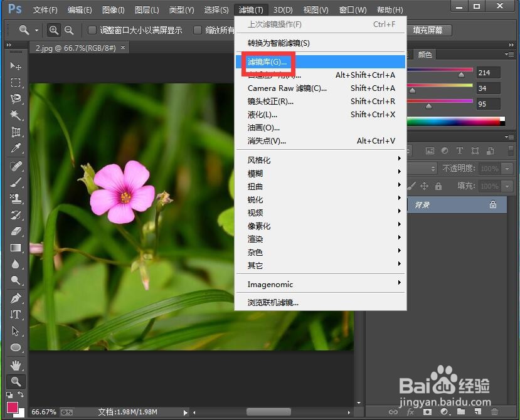Screen dimensions: 520x420
Task: Reset default foreground and background colors
Action: pyautogui.click(x=9, y=394)
